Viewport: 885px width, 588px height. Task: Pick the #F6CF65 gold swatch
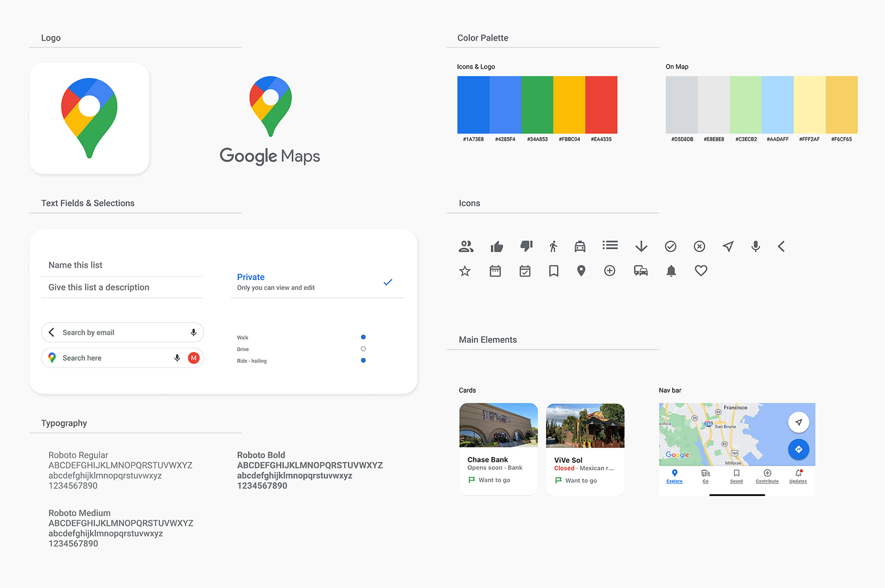click(842, 105)
